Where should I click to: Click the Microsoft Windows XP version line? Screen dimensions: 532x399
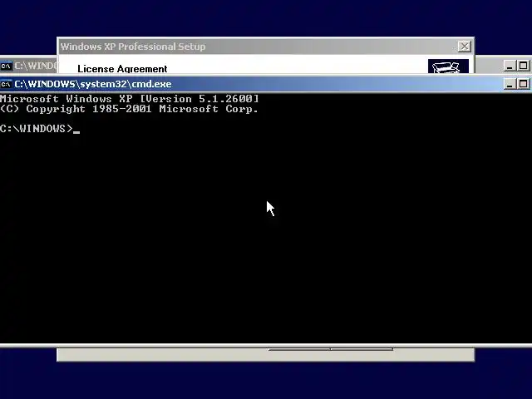[x=130, y=99]
